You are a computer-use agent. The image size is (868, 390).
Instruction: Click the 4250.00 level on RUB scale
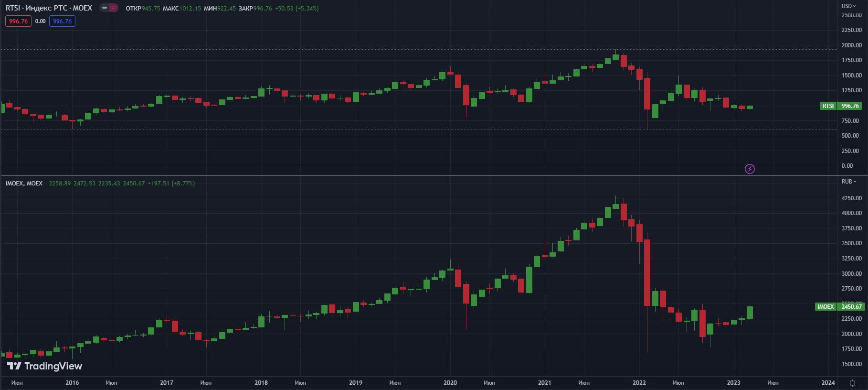pos(852,198)
